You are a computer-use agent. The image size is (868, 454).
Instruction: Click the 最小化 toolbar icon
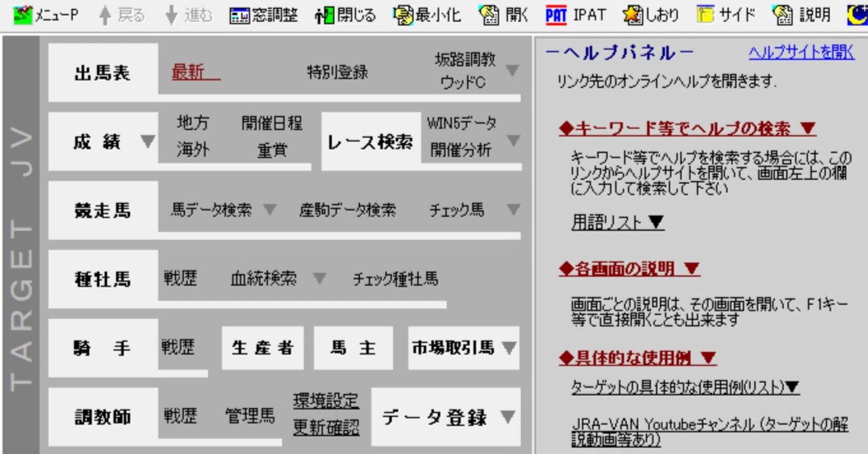point(427,15)
